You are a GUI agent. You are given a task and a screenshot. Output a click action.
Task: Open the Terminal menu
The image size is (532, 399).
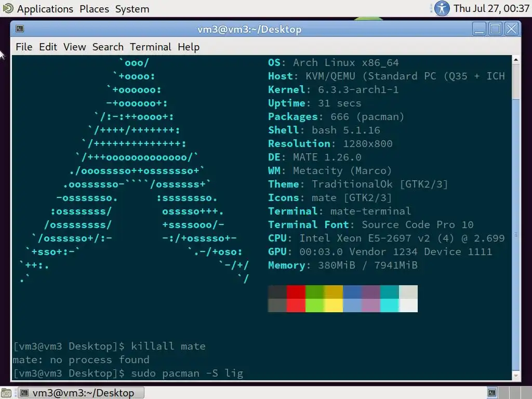(x=150, y=47)
